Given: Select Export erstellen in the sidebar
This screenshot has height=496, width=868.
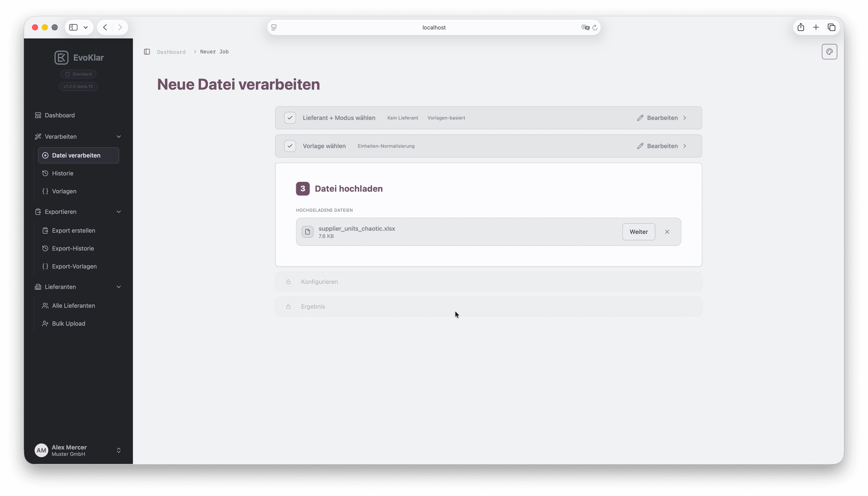Looking at the screenshot, I should pos(73,230).
